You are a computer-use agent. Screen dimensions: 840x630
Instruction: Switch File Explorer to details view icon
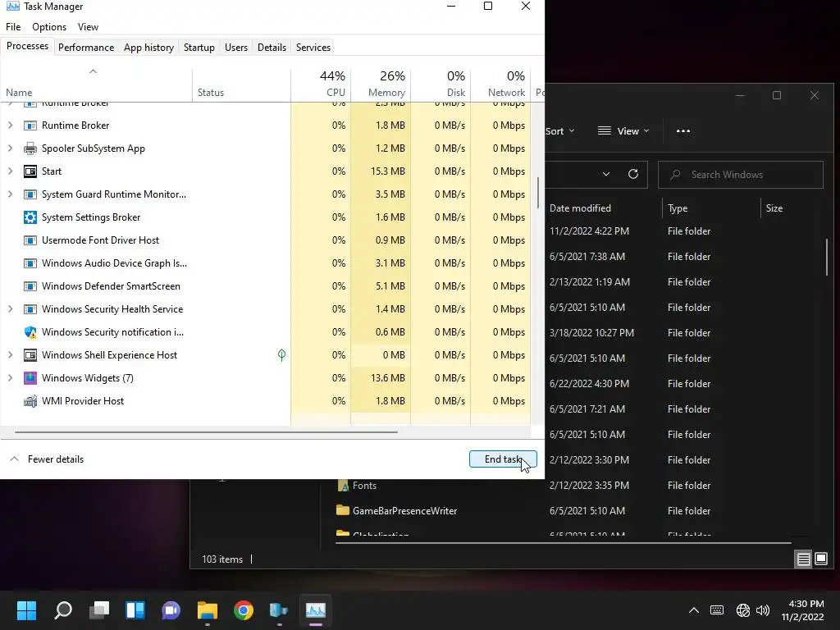[804, 559]
